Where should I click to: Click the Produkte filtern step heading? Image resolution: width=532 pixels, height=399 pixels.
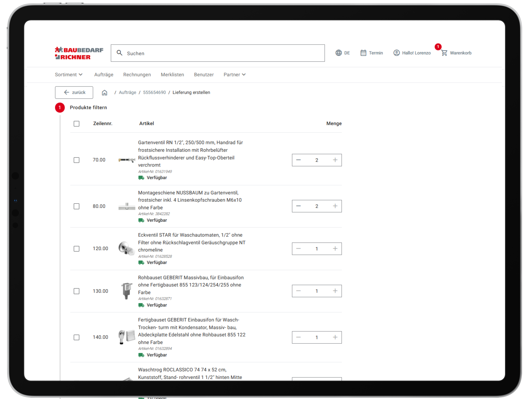click(x=88, y=108)
